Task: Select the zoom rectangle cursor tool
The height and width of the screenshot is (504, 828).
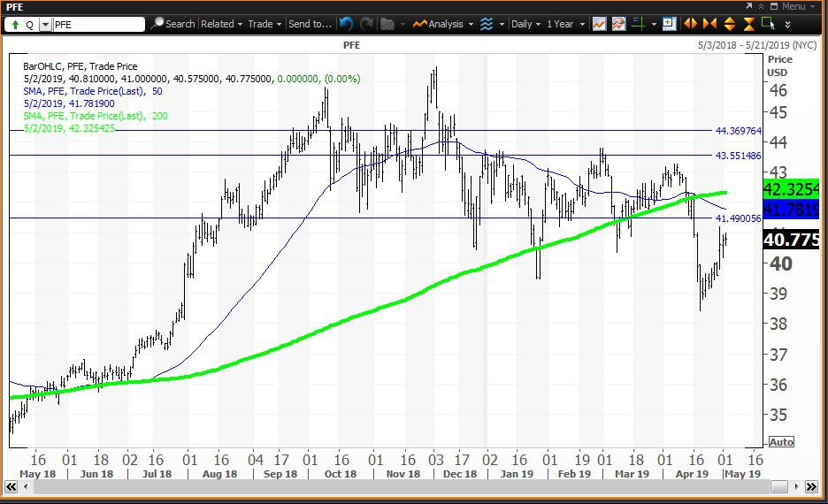Action: coord(768,24)
